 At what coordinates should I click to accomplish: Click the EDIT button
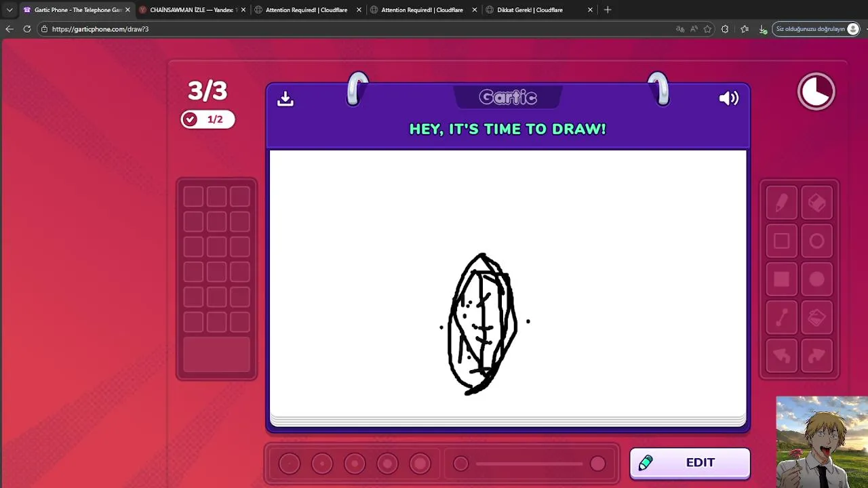(690, 463)
